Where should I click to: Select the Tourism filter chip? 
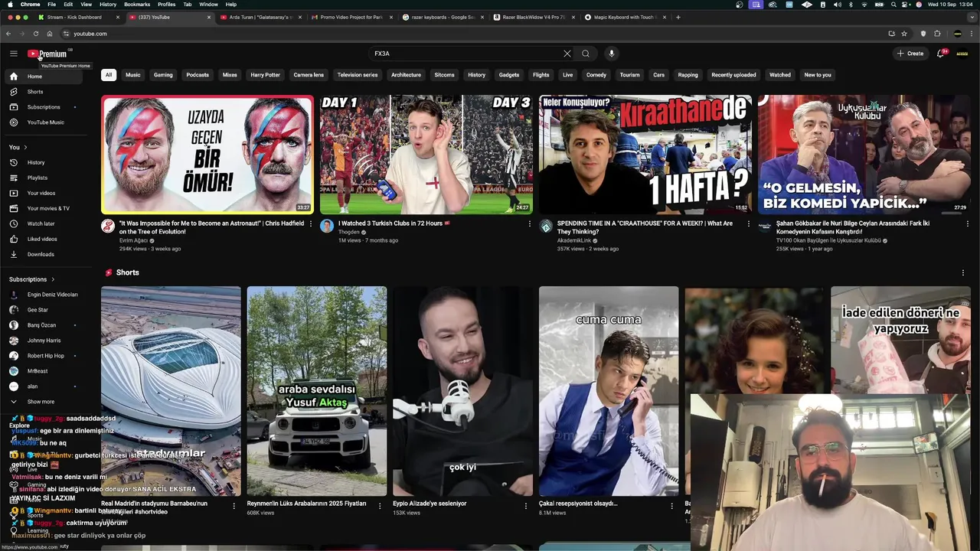click(x=629, y=75)
